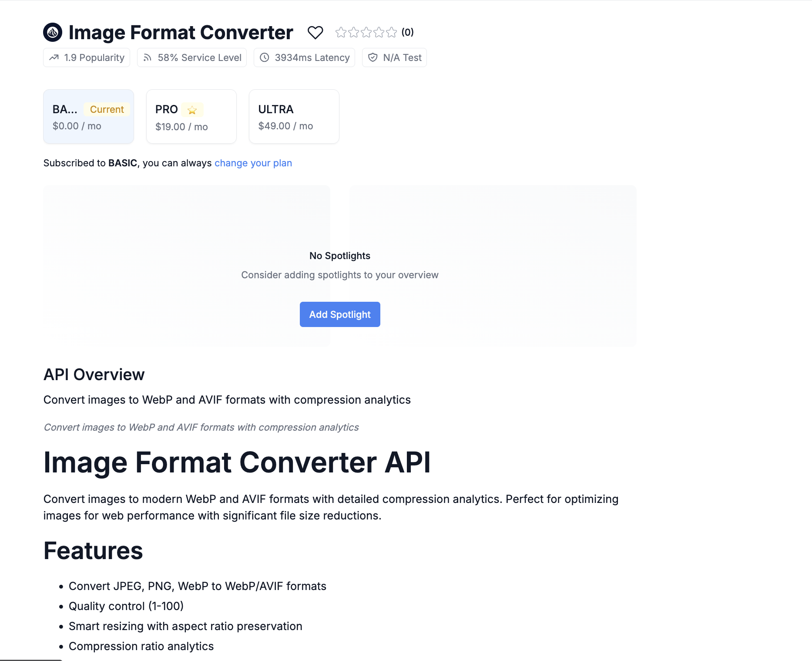
Task: Select the ULTRA plan card
Action: tap(294, 116)
